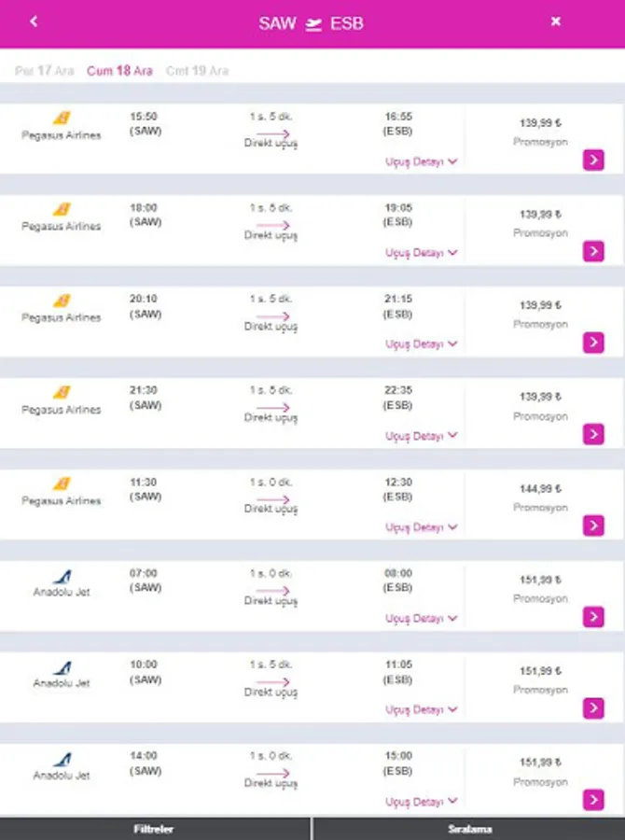Go back using the header arrow
625x840 pixels.
(35, 21)
